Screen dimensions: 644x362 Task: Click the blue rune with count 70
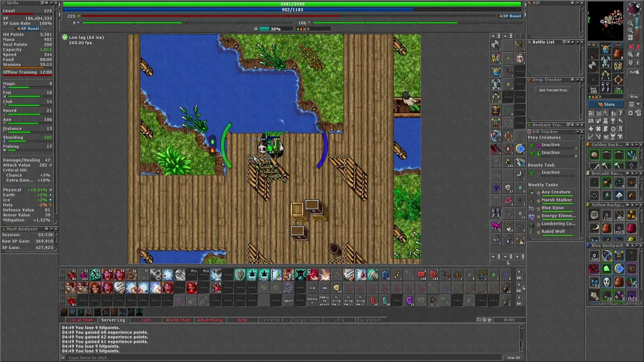tap(385, 275)
